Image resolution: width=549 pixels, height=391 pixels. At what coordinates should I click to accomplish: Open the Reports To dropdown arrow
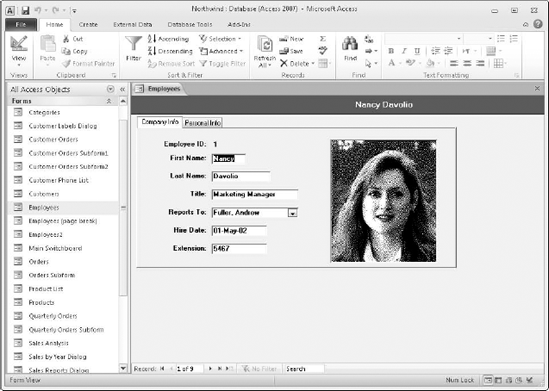[292, 213]
